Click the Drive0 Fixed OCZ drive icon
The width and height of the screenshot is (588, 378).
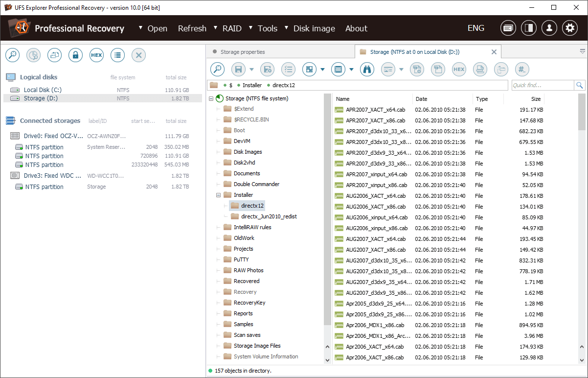click(15, 136)
